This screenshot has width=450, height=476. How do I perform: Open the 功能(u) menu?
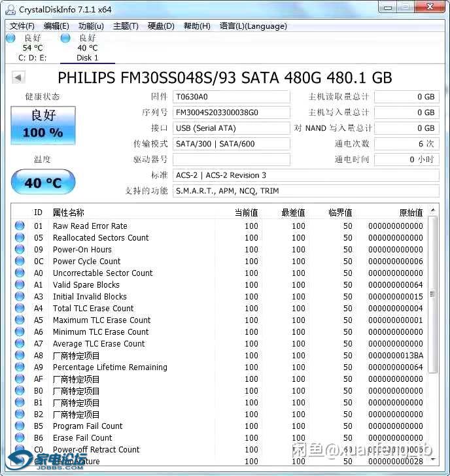point(91,26)
